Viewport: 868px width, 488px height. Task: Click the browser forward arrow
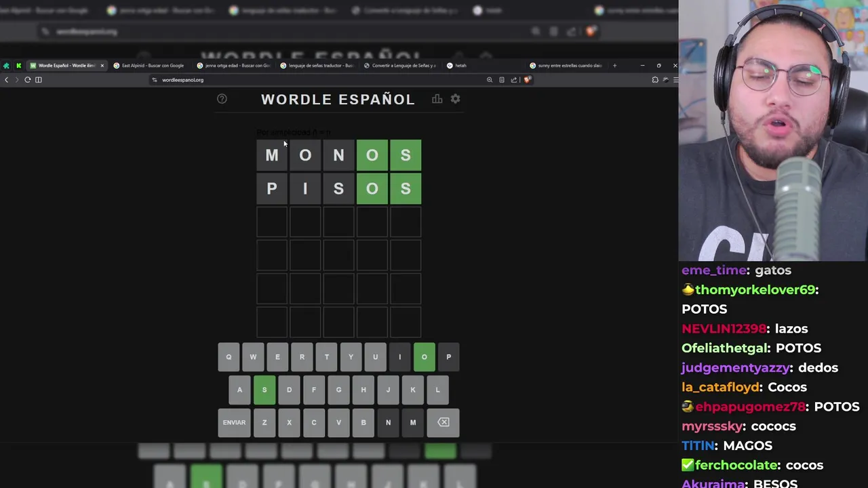point(16,80)
